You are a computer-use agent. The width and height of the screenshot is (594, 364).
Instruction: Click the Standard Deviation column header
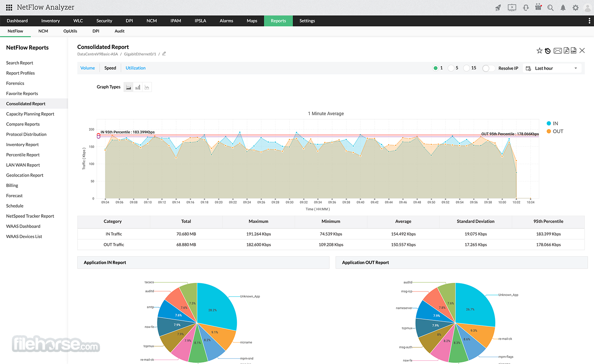(x=476, y=221)
